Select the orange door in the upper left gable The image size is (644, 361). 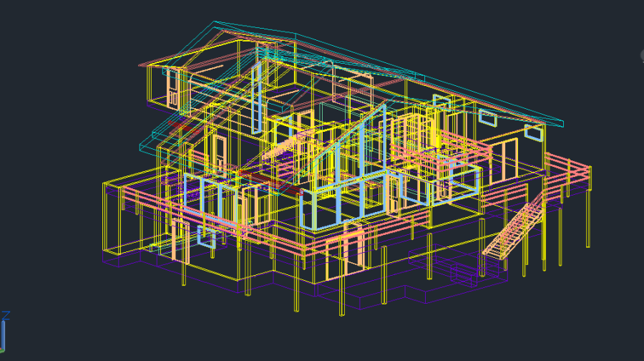(x=172, y=87)
